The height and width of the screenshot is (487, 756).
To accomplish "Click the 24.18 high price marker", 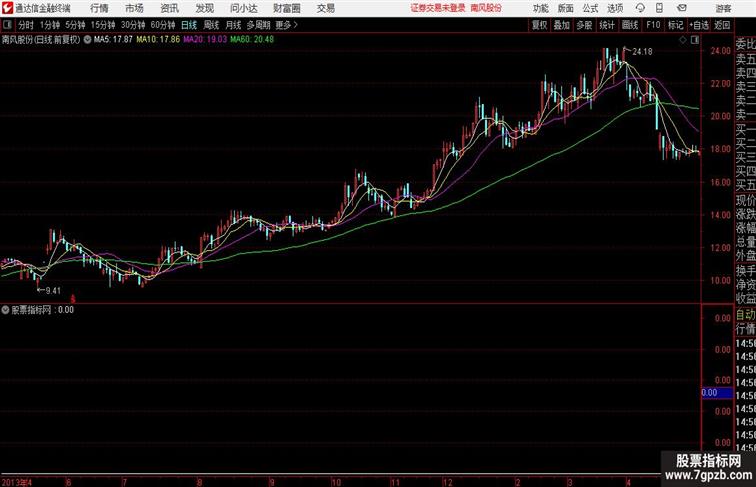I will pos(642,52).
